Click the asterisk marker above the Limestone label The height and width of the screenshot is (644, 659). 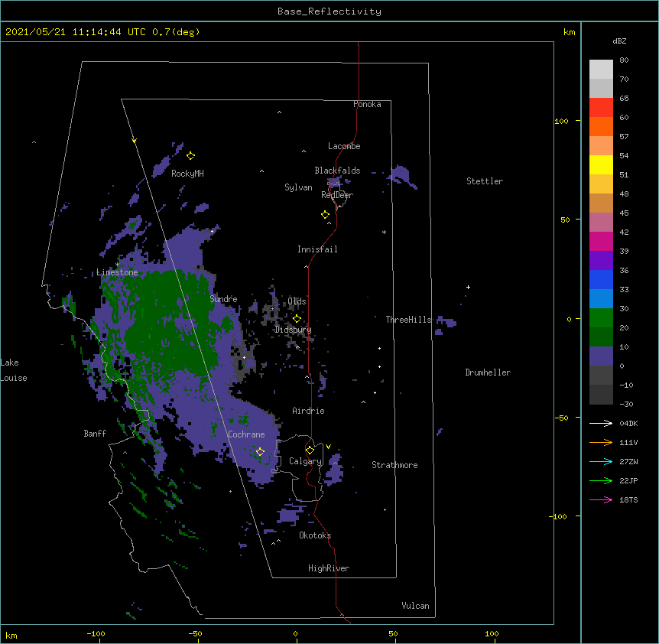pyautogui.click(x=117, y=265)
